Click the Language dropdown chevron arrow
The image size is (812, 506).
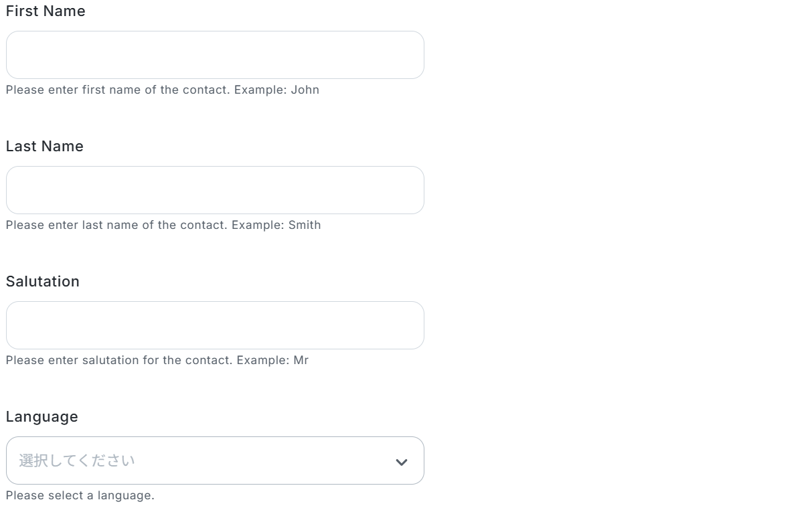[x=402, y=462]
